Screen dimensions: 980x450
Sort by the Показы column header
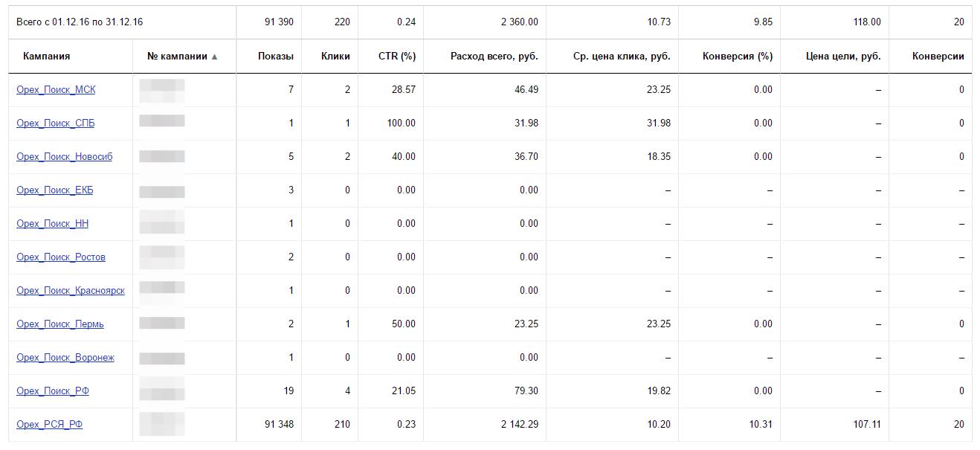click(276, 57)
